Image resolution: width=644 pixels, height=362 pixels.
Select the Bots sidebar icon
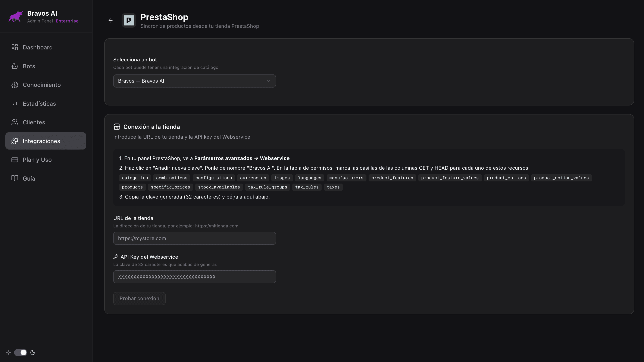pyautogui.click(x=15, y=66)
